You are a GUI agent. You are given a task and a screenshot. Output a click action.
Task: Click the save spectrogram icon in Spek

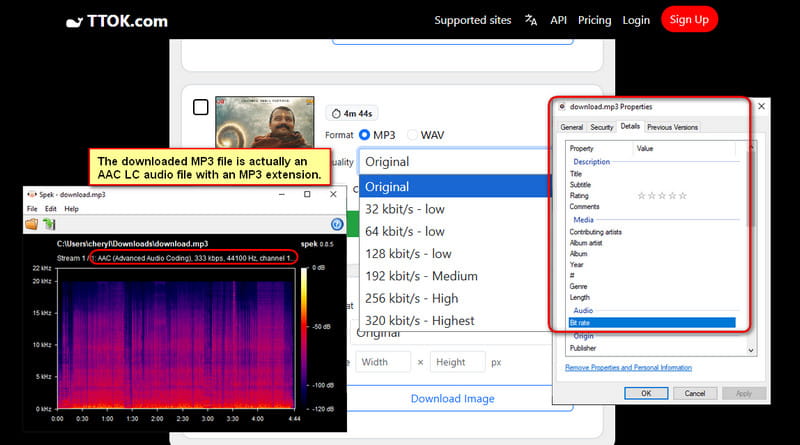[49, 224]
